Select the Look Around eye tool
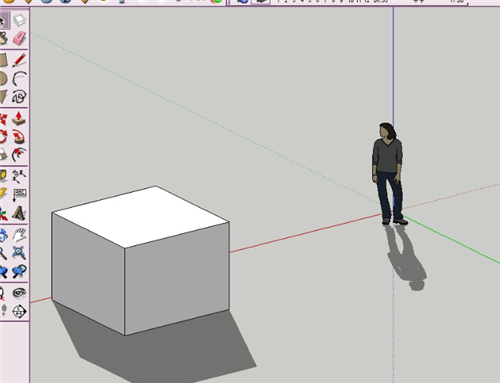Screen dimensions: 500x383 [x=19, y=293]
